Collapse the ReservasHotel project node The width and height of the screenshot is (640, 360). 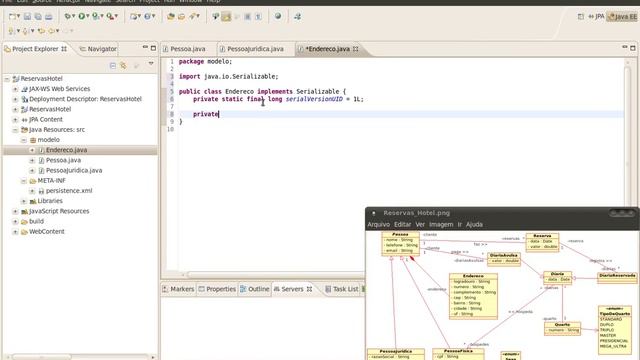coord(7,79)
